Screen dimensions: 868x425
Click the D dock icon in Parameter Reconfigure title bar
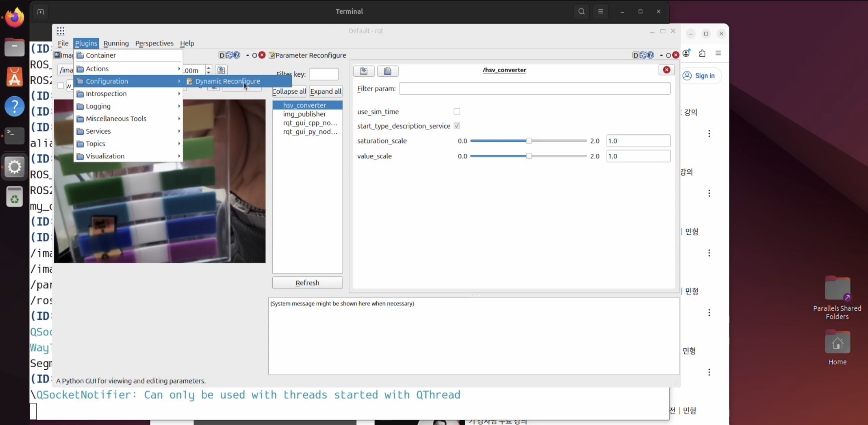(635, 55)
